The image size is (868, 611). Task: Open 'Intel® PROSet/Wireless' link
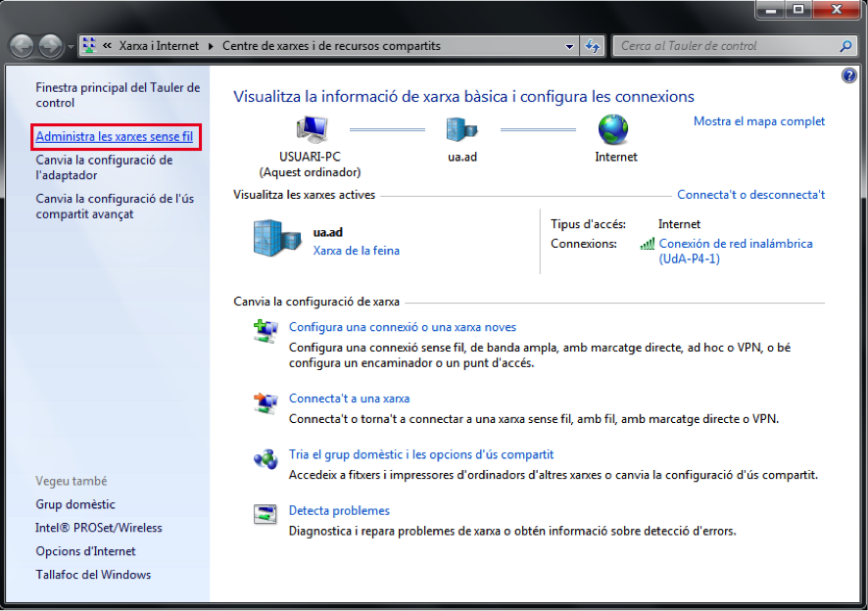coord(99,528)
